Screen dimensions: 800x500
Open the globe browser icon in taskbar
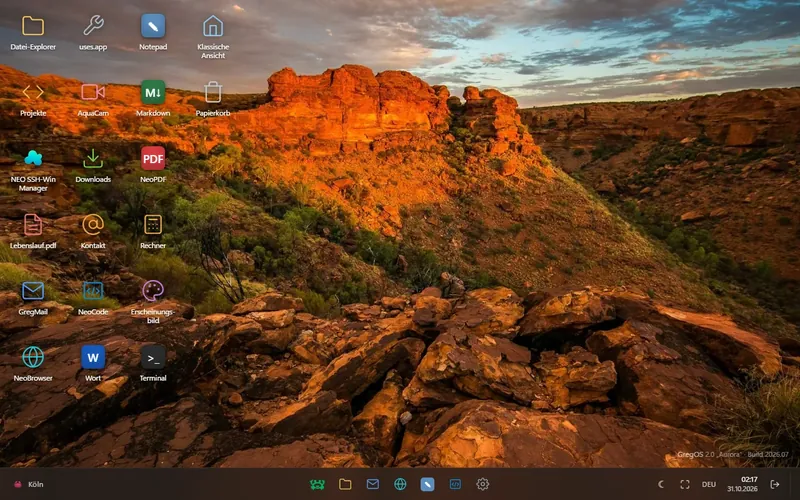[x=401, y=484]
